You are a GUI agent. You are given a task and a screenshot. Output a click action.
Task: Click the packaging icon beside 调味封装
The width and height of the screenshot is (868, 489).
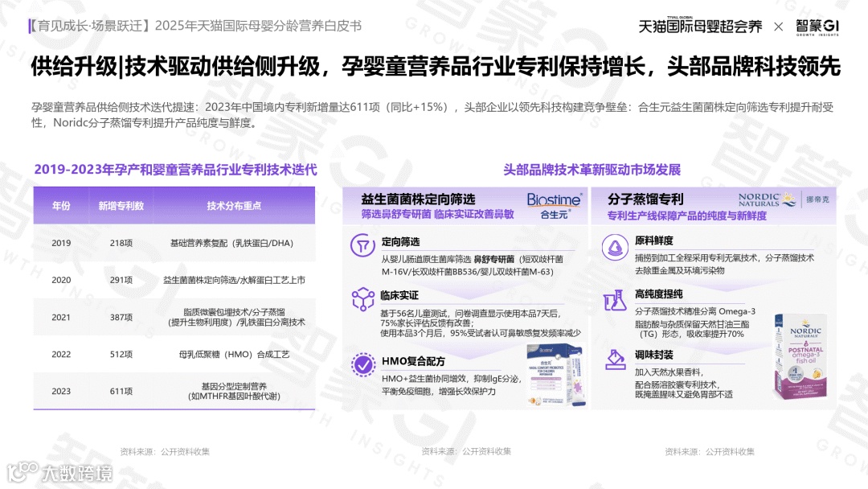(615, 360)
